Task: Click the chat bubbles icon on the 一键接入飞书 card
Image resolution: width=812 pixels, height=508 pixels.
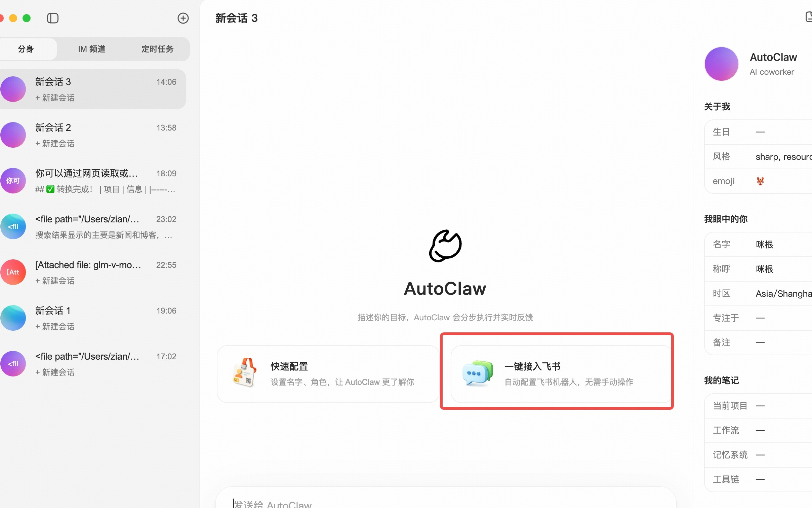Action: (477, 373)
